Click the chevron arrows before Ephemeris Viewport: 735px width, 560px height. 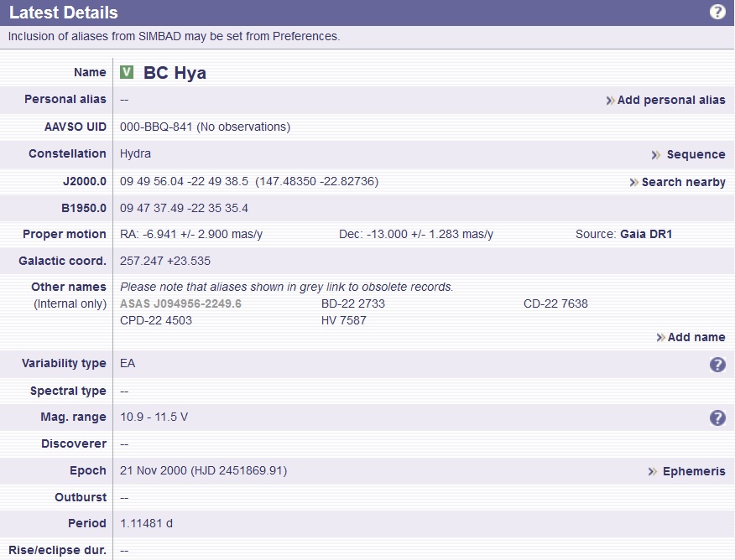pyautogui.click(x=652, y=472)
